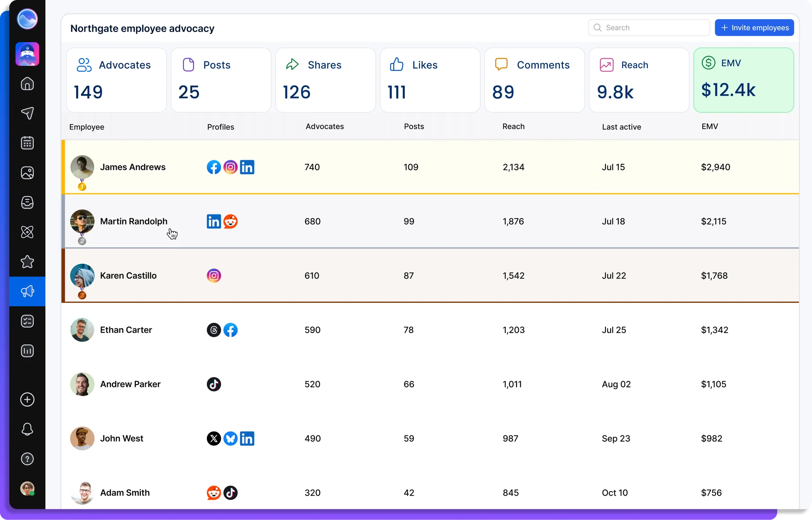Screen dimensions: 812x520
Task: Open the media library image icon
Action: (27, 173)
